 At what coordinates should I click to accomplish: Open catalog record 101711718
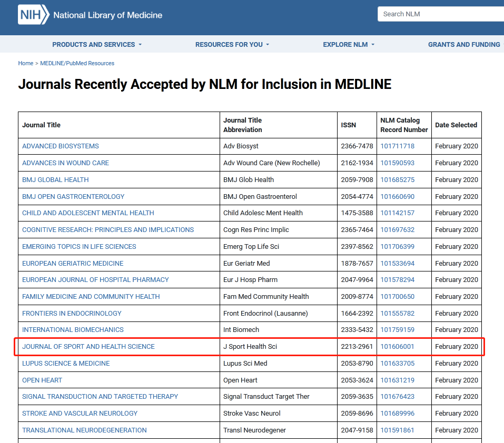click(x=397, y=146)
